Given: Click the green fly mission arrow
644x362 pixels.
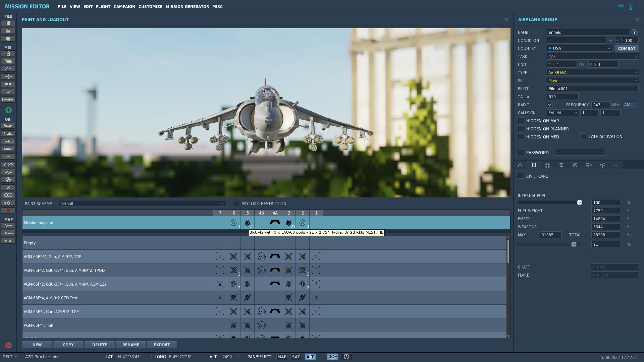Looking at the screenshot, I should click(x=8, y=110).
